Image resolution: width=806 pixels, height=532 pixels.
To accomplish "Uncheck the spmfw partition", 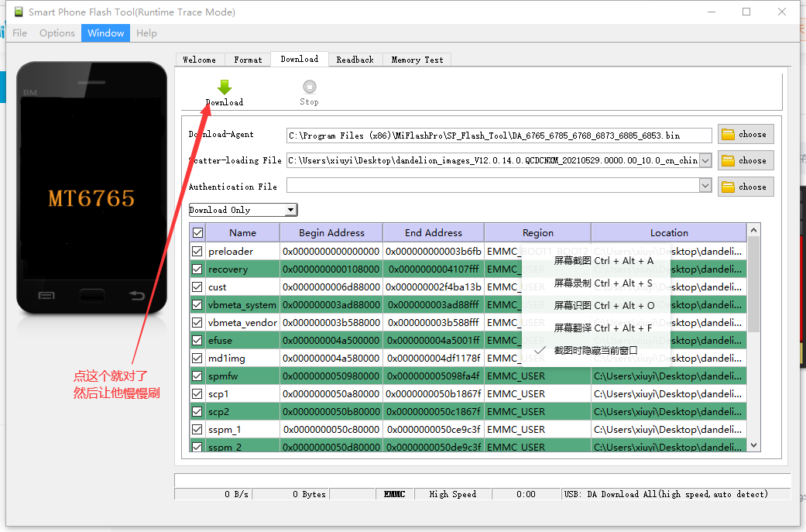I will point(197,376).
